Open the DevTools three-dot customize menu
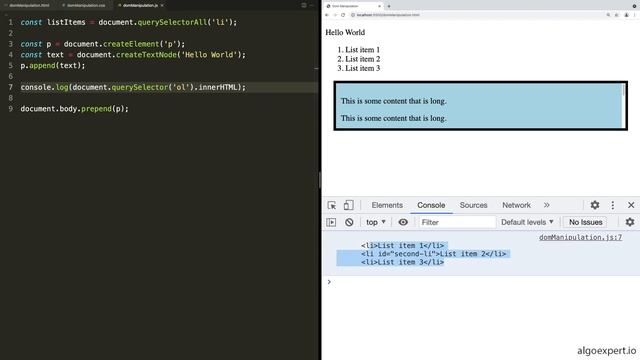Image resolution: width=640 pixels, height=360 pixels. point(613,205)
